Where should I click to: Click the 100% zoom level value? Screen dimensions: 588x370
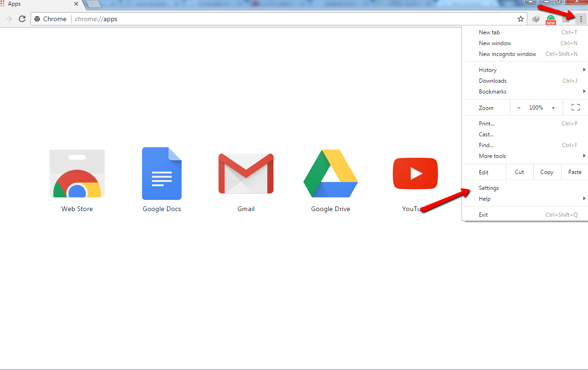click(536, 108)
